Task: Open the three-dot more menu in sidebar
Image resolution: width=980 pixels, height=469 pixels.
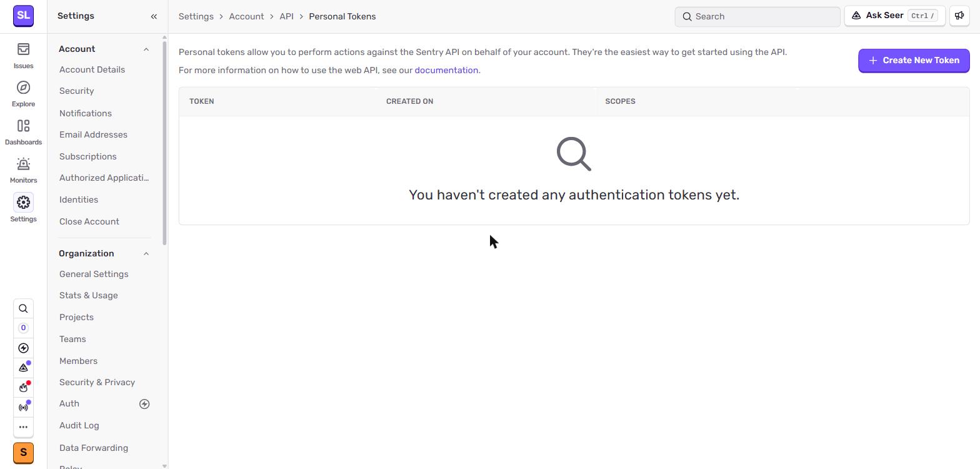Action: pyautogui.click(x=23, y=426)
